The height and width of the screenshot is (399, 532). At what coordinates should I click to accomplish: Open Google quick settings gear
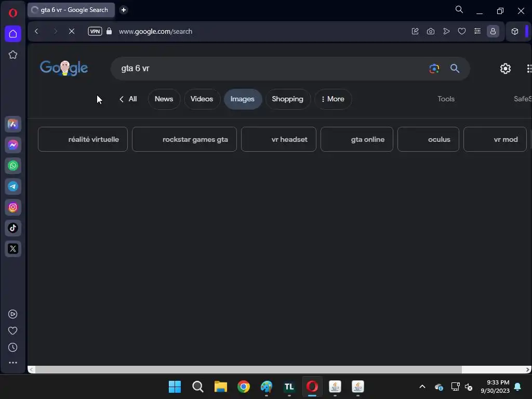pos(506,69)
